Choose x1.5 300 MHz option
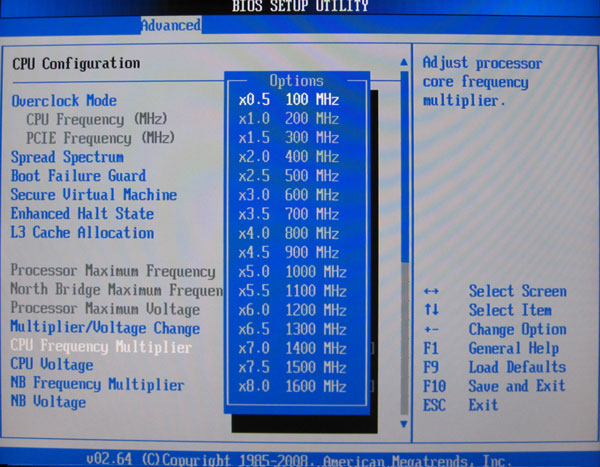 coord(289,138)
